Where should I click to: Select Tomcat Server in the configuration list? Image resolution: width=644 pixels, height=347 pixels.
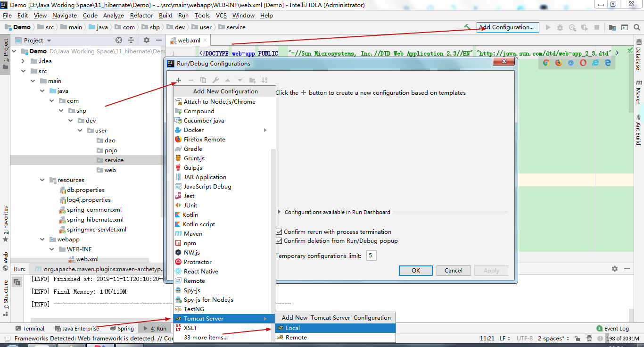(x=224, y=319)
